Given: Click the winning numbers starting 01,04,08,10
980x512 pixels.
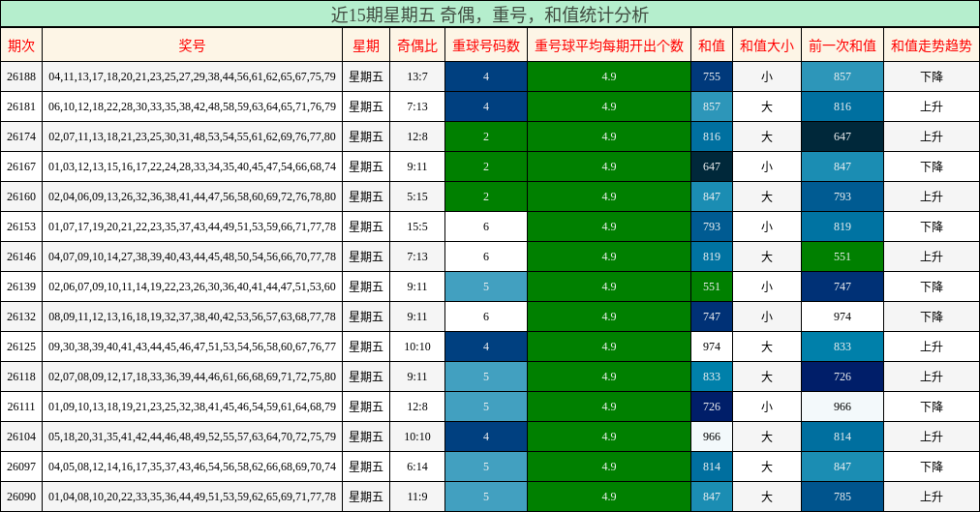Looking at the screenshot, I should click(x=192, y=497).
